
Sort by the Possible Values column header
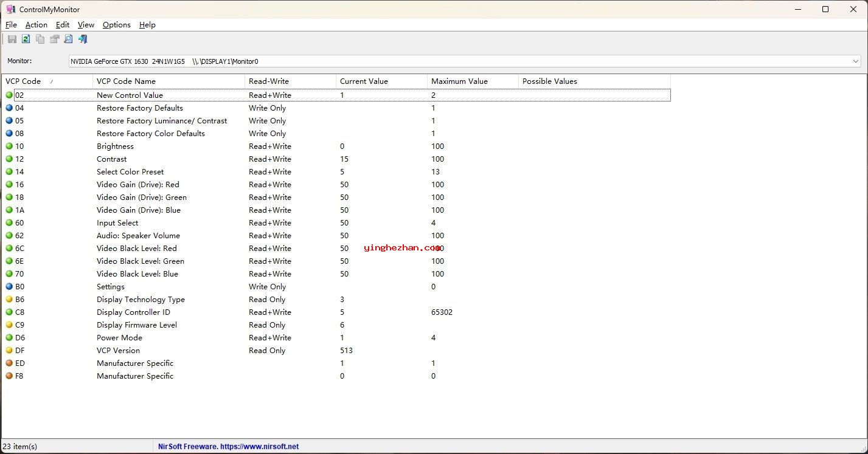pos(594,81)
